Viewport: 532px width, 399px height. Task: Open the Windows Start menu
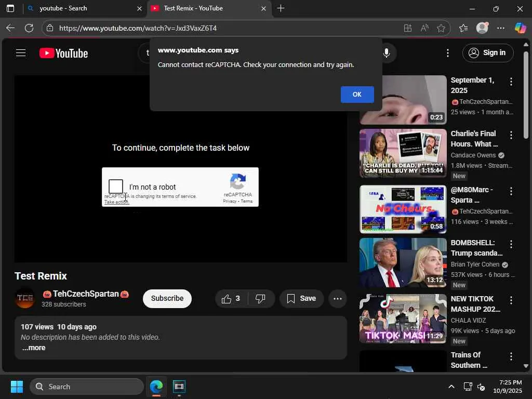17,387
